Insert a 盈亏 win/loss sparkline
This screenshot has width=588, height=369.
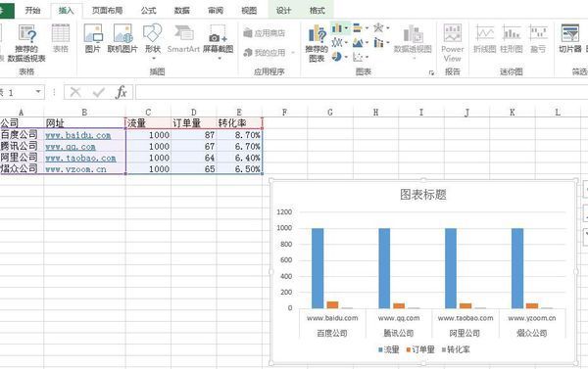point(538,38)
